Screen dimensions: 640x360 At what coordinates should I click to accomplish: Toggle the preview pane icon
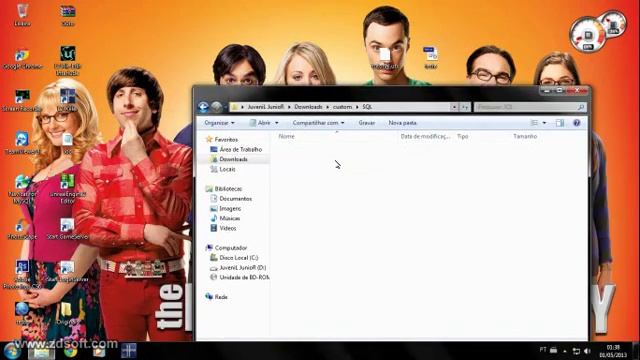coord(560,123)
